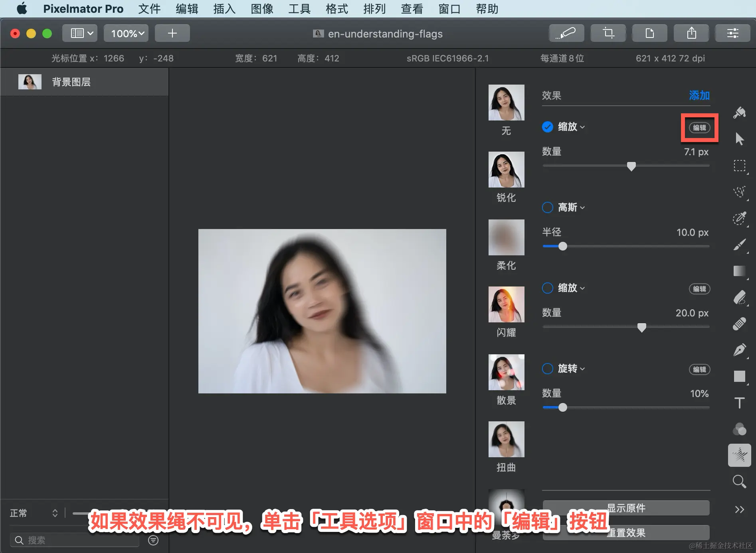Click the highlighted Effects tool icon

click(739, 455)
